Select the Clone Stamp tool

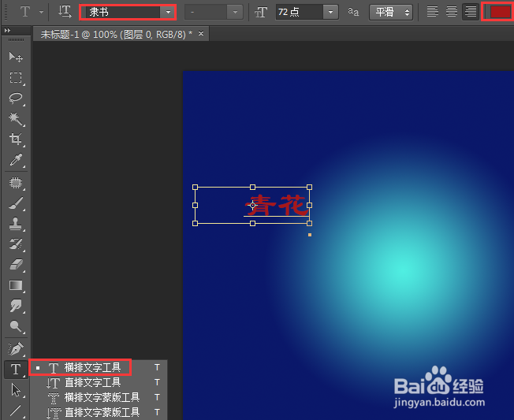click(16, 224)
